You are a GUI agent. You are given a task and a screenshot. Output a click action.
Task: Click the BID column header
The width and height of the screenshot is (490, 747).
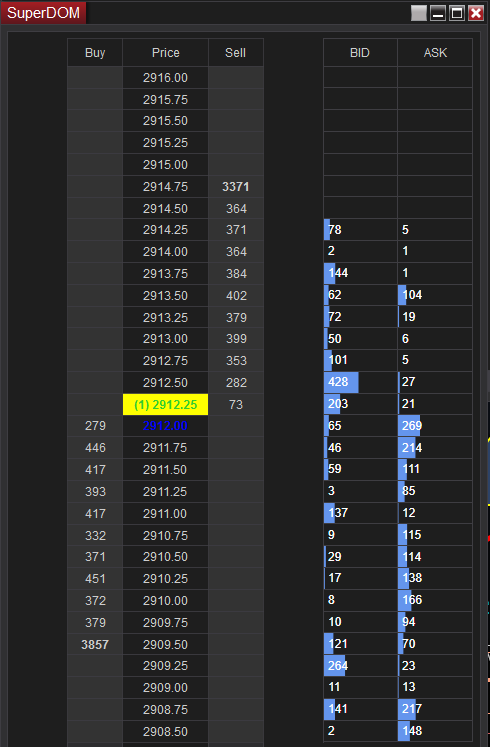(360, 52)
